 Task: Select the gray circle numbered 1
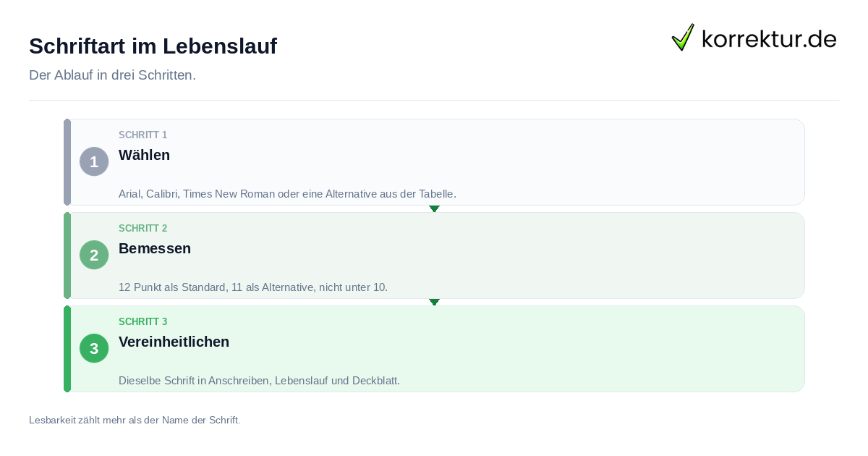94,161
